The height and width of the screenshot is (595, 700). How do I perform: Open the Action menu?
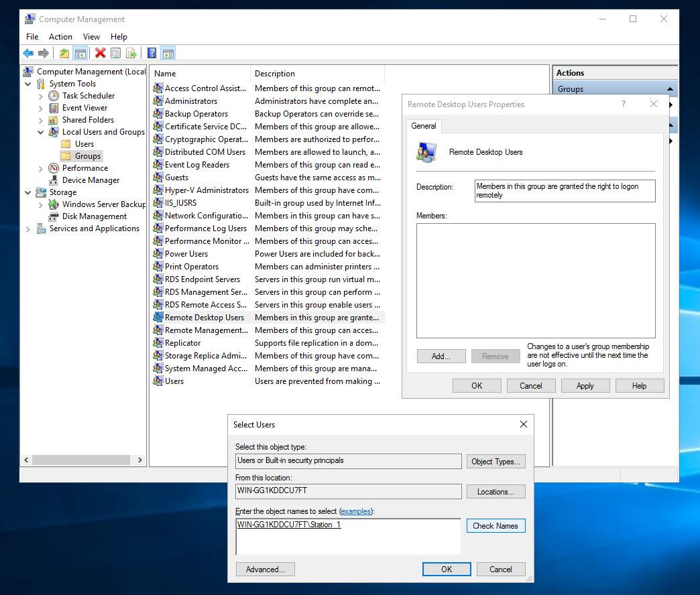[60, 37]
